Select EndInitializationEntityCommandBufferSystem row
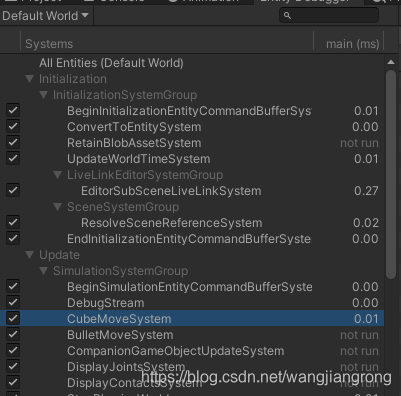The width and height of the screenshot is (401, 396). [192, 239]
